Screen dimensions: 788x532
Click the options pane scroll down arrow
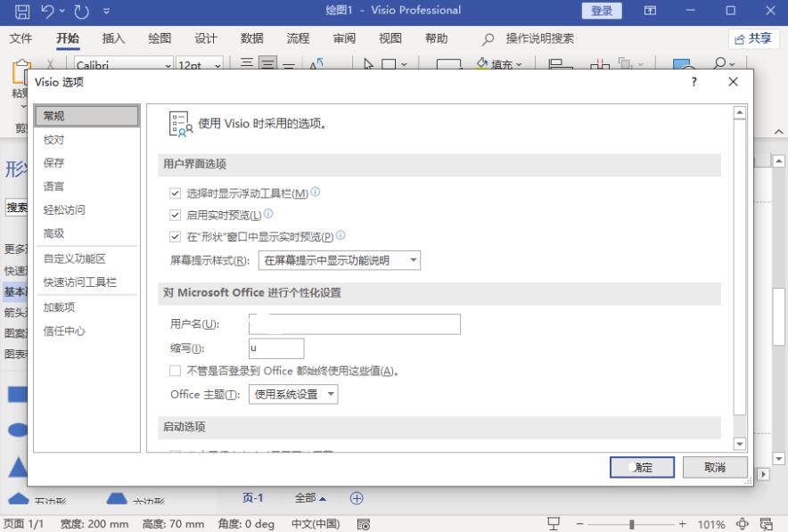(x=739, y=444)
